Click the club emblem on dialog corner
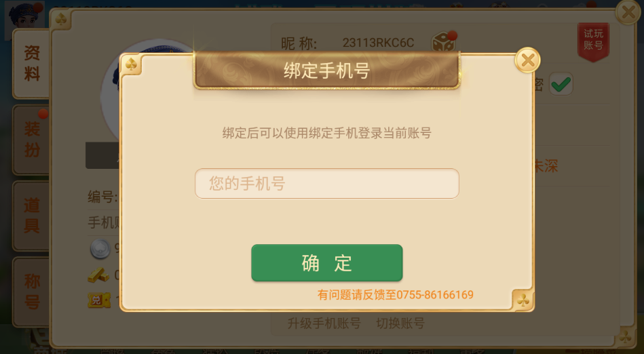 (523, 300)
